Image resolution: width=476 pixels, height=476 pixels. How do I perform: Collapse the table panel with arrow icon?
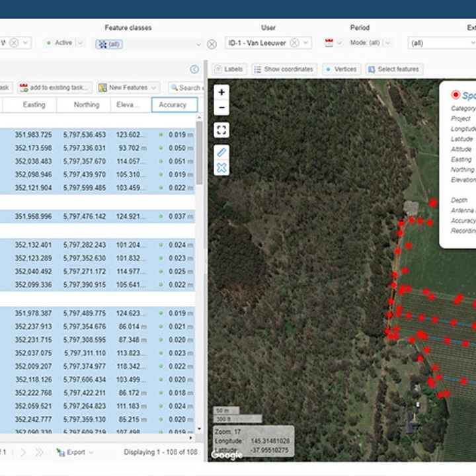[194, 69]
